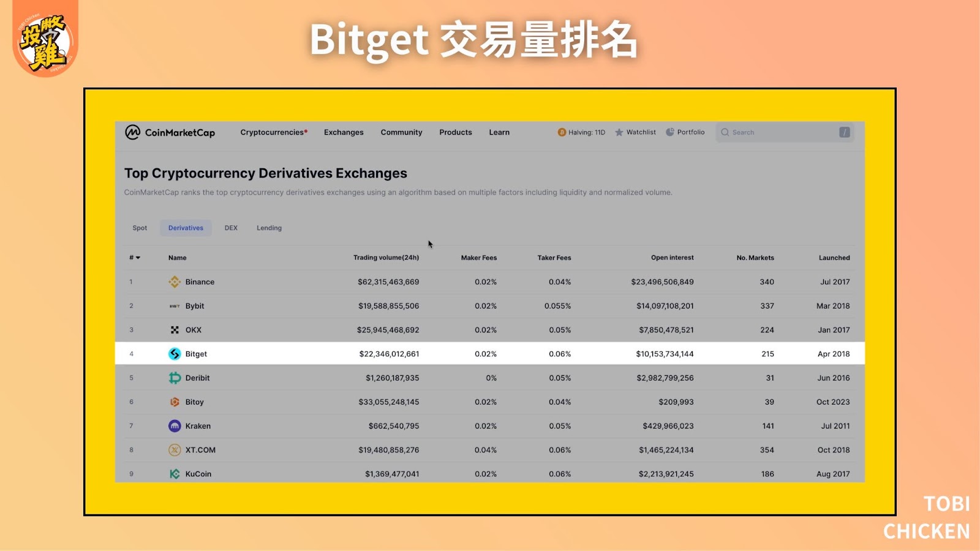Click the XT.COM exchange logo
This screenshot has width=980, height=551.
175,450
